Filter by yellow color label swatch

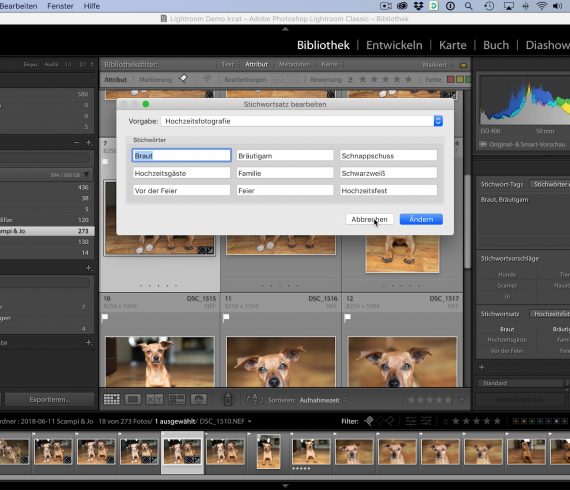click(460, 79)
